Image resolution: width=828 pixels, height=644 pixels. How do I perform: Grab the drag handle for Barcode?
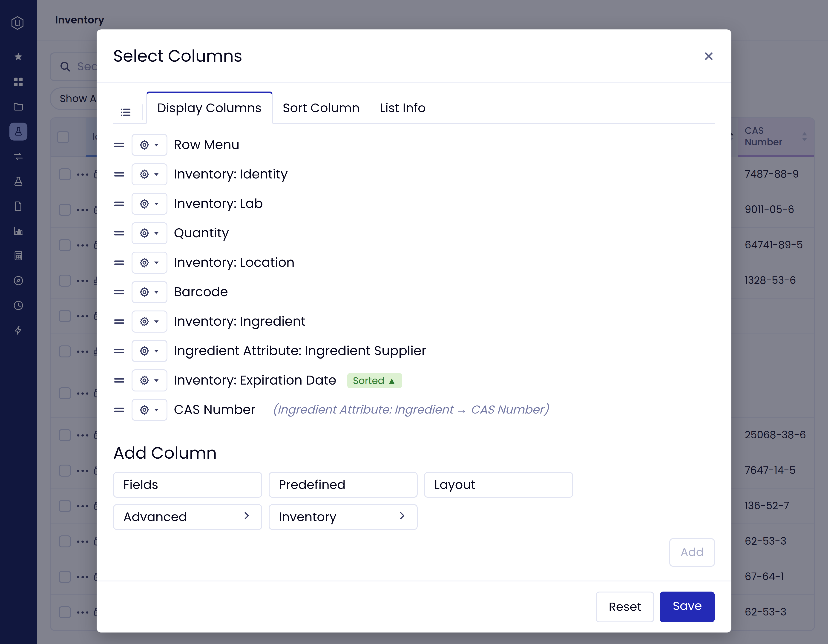tap(119, 292)
